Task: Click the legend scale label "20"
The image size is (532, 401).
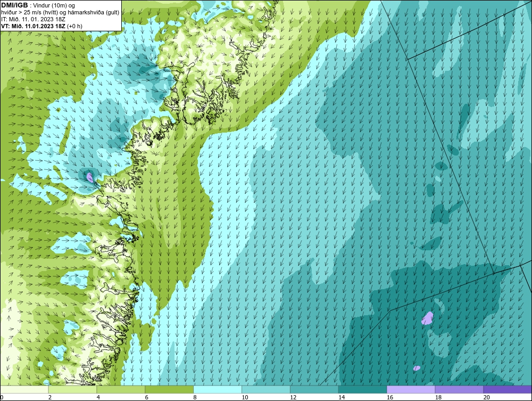Action: (x=487, y=397)
